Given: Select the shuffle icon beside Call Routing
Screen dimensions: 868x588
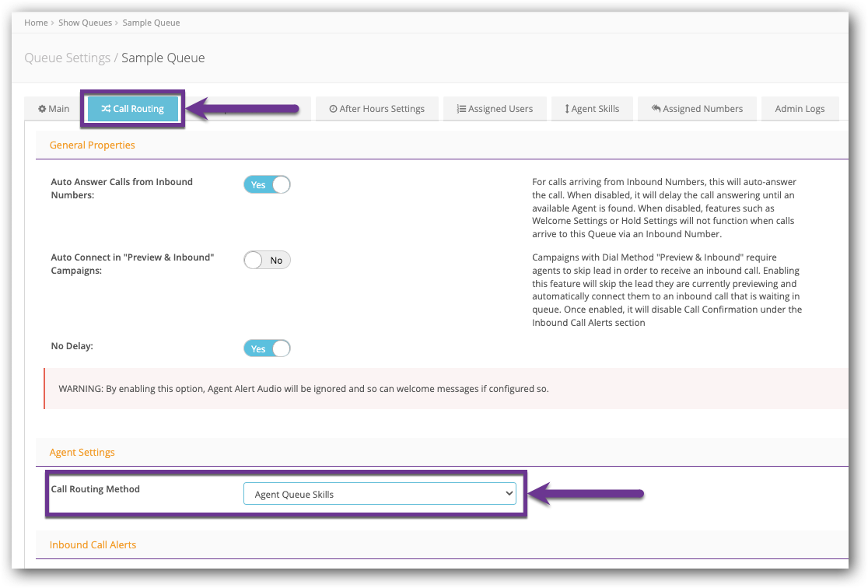Looking at the screenshot, I should coord(106,109).
